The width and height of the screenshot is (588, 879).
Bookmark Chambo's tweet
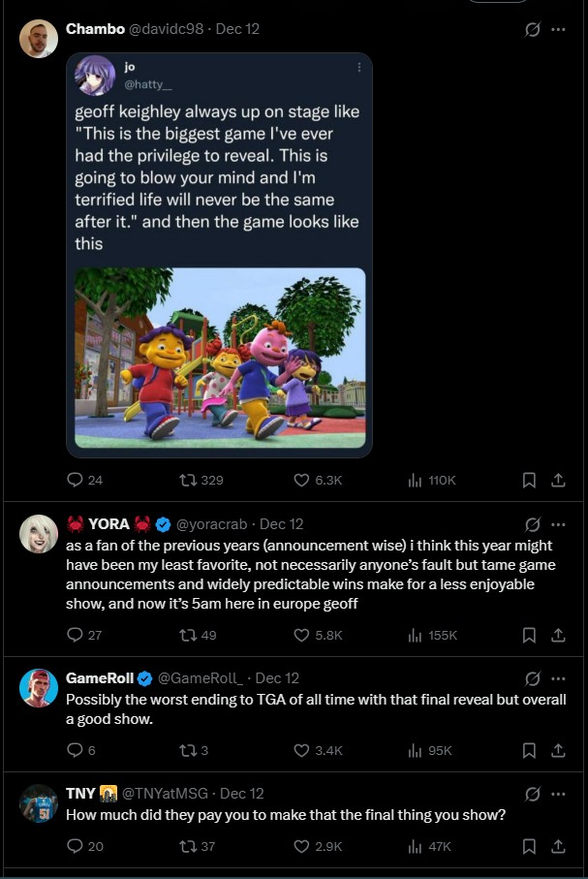pos(530,480)
